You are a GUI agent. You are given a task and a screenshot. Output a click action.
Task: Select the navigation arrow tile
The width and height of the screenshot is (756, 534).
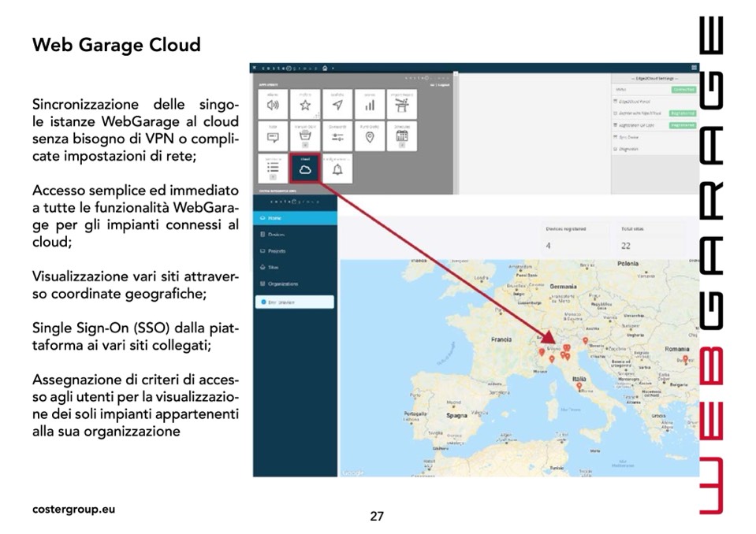pyautogui.click(x=337, y=104)
